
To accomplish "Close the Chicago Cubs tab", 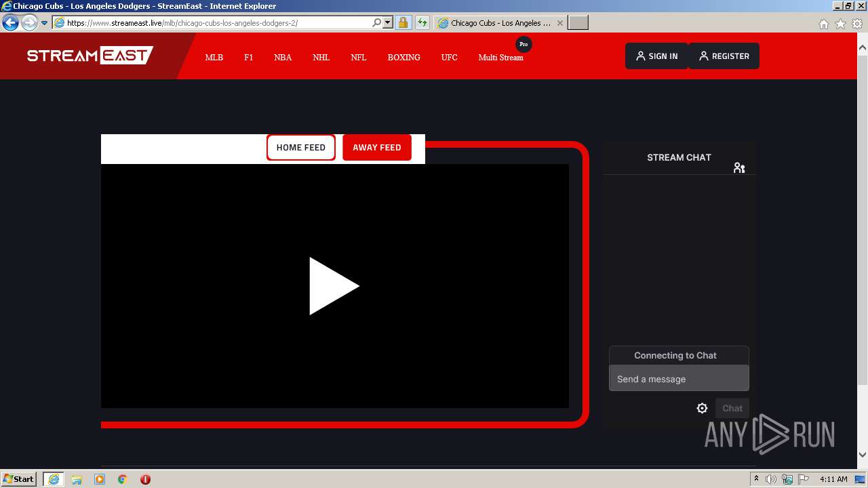I will [559, 23].
